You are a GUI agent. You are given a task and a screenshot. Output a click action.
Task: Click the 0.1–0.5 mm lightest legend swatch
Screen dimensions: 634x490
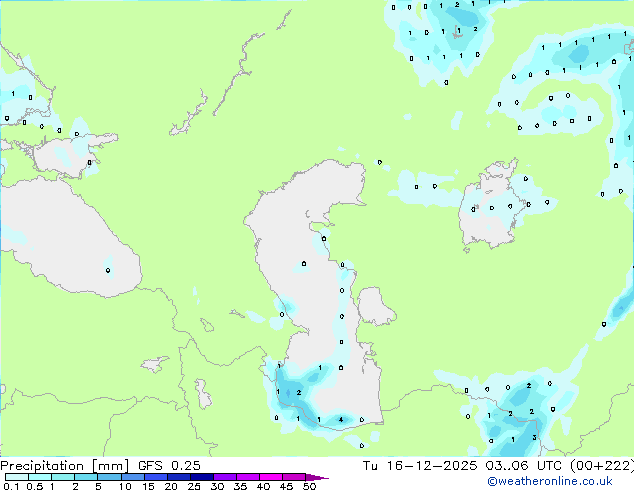tap(17, 477)
